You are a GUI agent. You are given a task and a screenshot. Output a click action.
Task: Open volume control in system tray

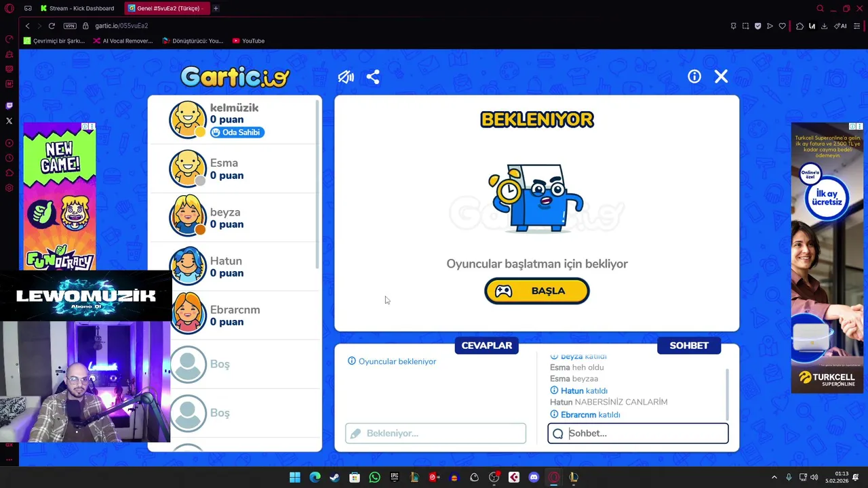pos(814,477)
